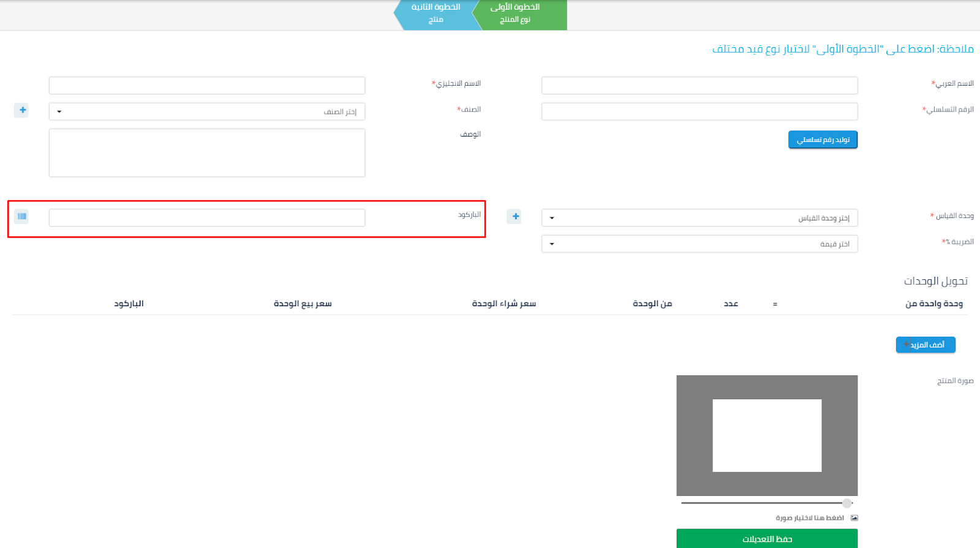Select the الخطوة الثانية منتج step tab
Screen dimensions: 980x548
(436, 13)
